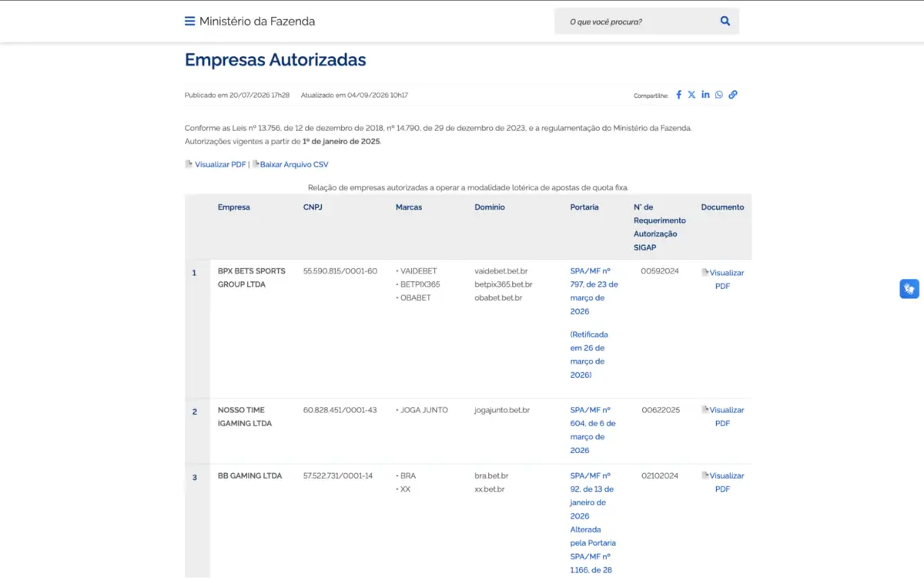
Task: Click the 'Publicado em 20/07/2026 17h28' date
Action: 237,95
